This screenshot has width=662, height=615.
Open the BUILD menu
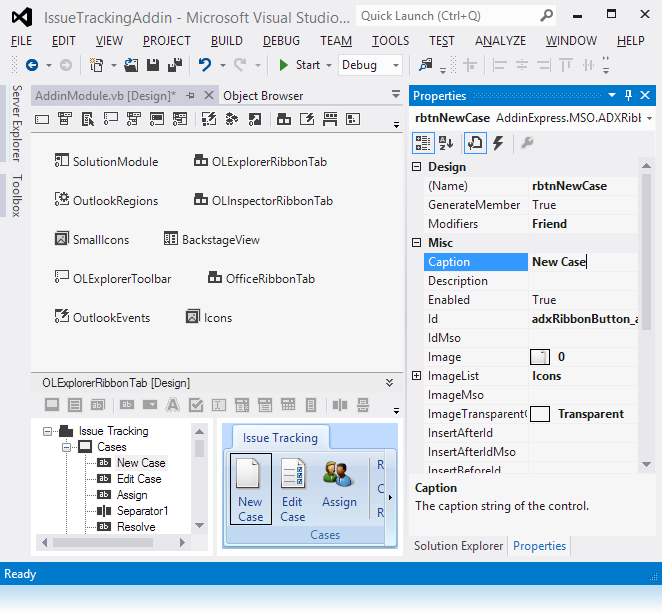227,41
